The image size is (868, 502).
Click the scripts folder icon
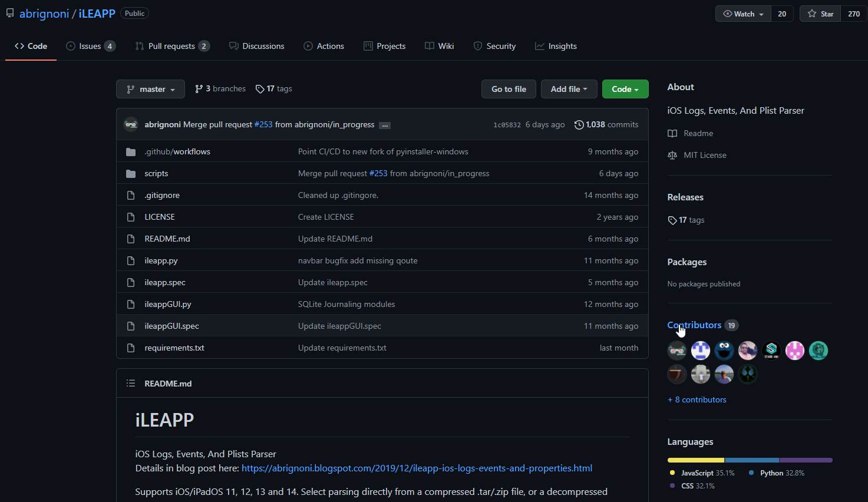coord(131,174)
